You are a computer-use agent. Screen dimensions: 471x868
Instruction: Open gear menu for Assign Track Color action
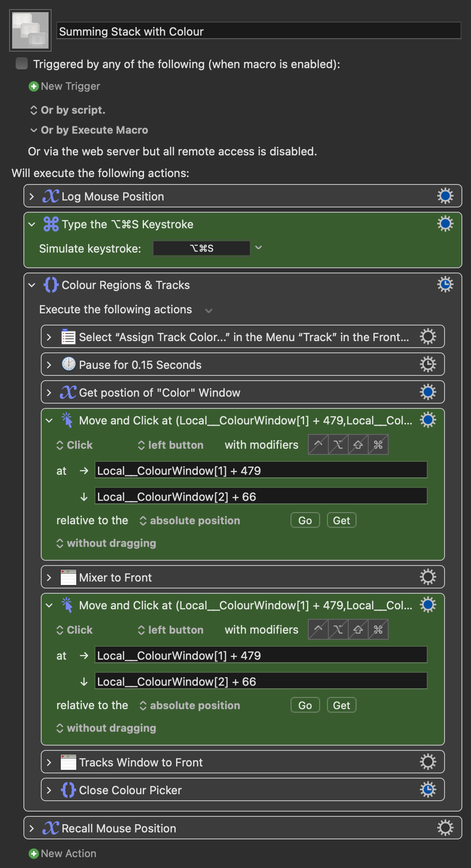coord(428,337)
